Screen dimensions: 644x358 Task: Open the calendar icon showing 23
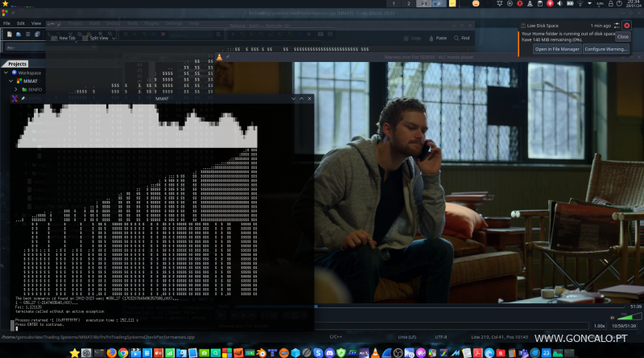click(x=546, y=352)
